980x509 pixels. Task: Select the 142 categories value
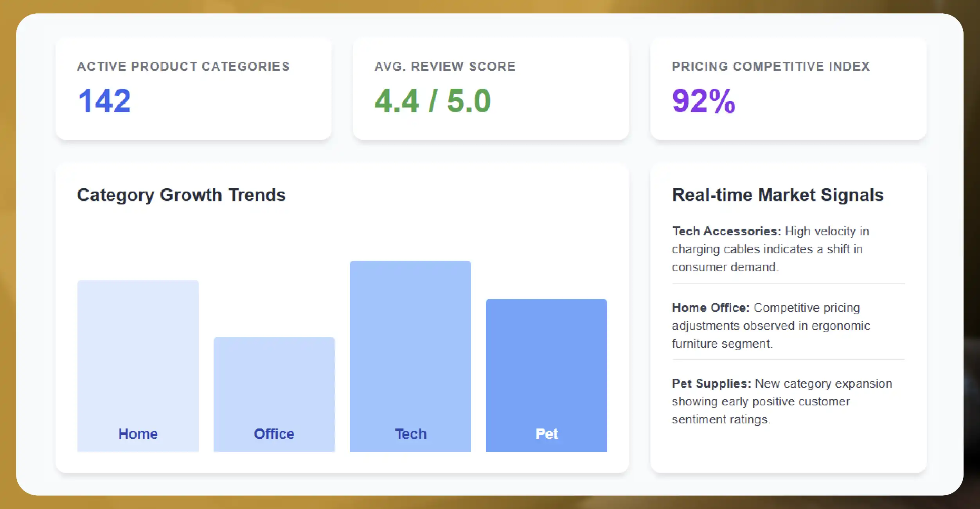point(104,101)
